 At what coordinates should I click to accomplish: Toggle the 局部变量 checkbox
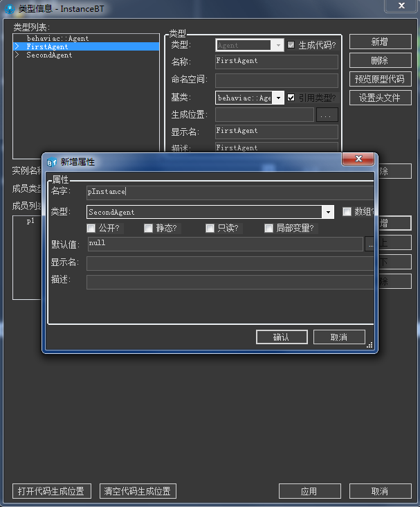(x=268, y=228)
